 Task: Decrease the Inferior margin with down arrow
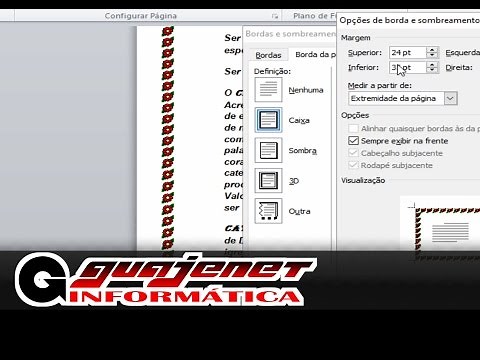click(432, 70)
